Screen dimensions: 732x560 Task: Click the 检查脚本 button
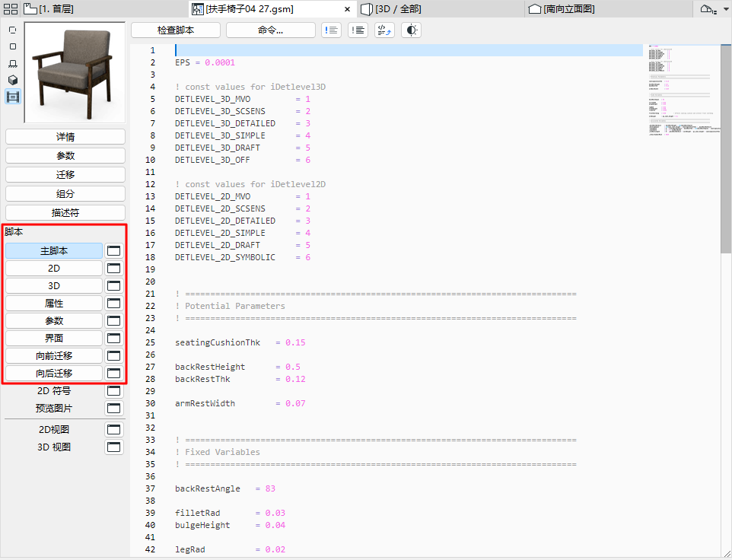pos(177,30)
